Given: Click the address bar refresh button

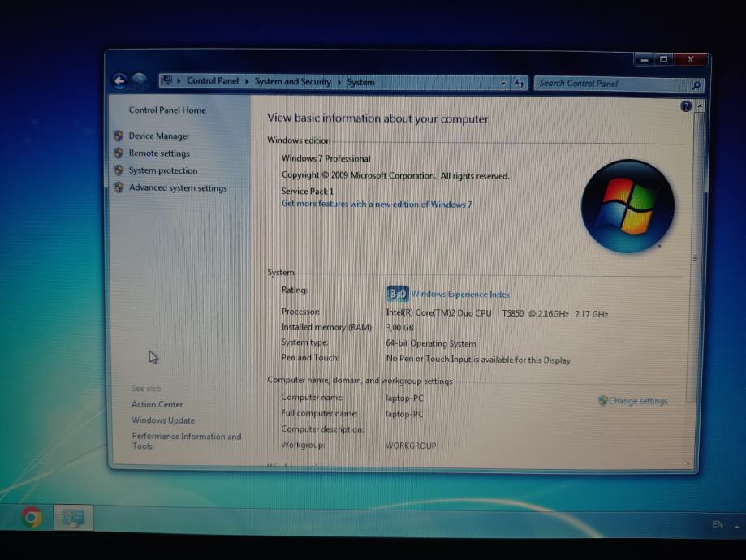Looking at the screenshot, I should pos(520,84).
